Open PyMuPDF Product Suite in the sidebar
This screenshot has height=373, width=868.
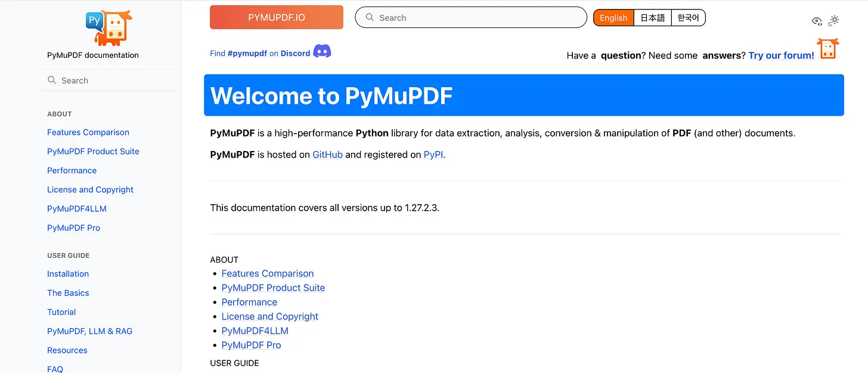point(93,152)
